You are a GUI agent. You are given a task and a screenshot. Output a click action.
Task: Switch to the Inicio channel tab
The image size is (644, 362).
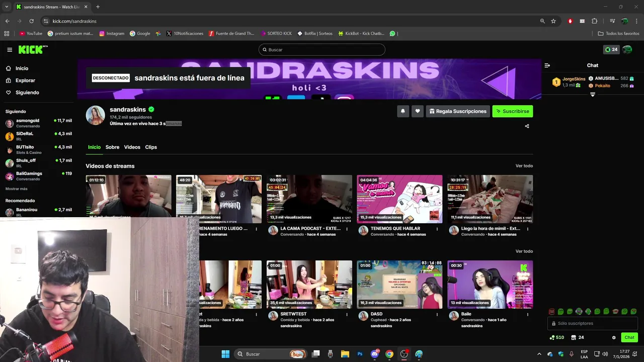[94, 147]
